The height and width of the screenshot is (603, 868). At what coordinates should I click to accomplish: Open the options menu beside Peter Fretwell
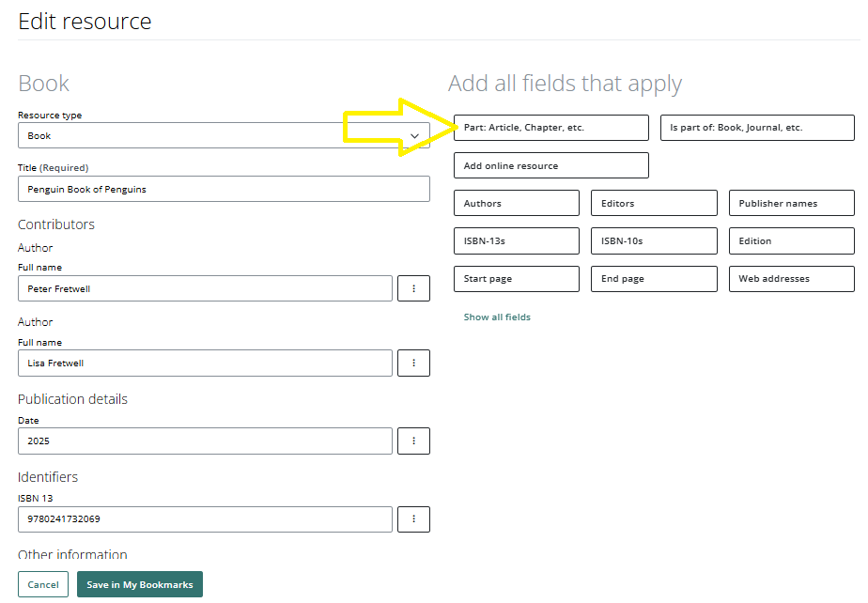[413, 288]
